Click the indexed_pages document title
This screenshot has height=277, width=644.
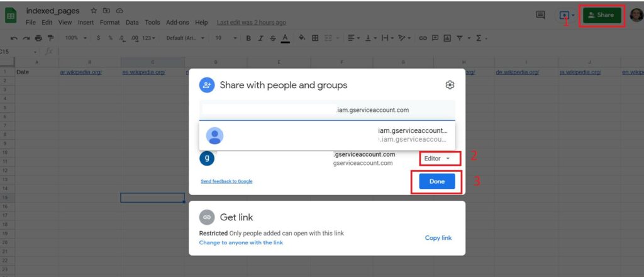click(x=53, y=11)
